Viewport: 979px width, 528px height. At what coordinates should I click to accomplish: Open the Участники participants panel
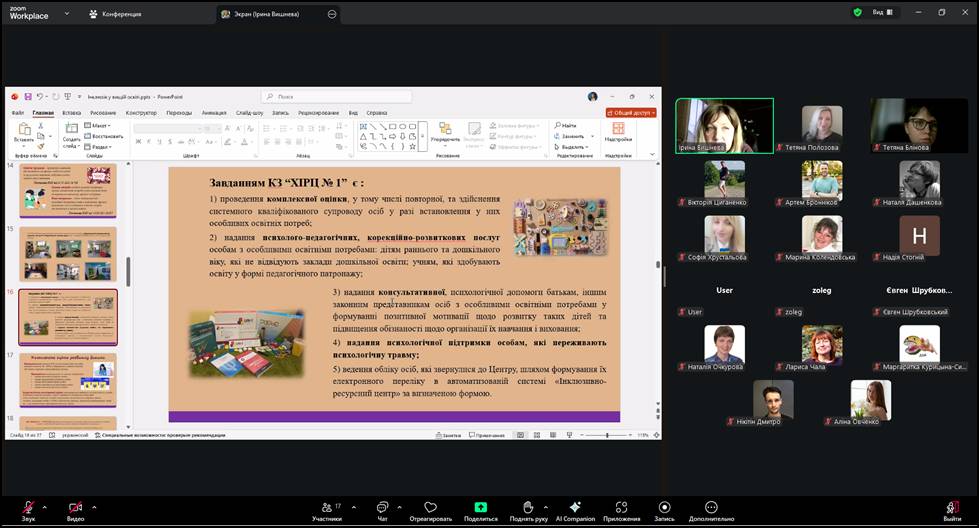[x=326, y=508]
